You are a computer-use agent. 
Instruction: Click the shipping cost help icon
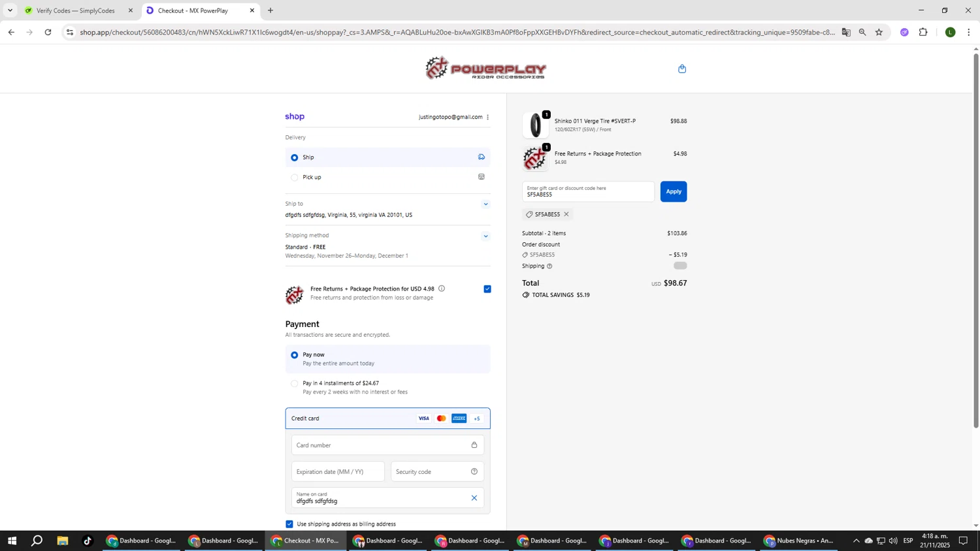[549, 266]
